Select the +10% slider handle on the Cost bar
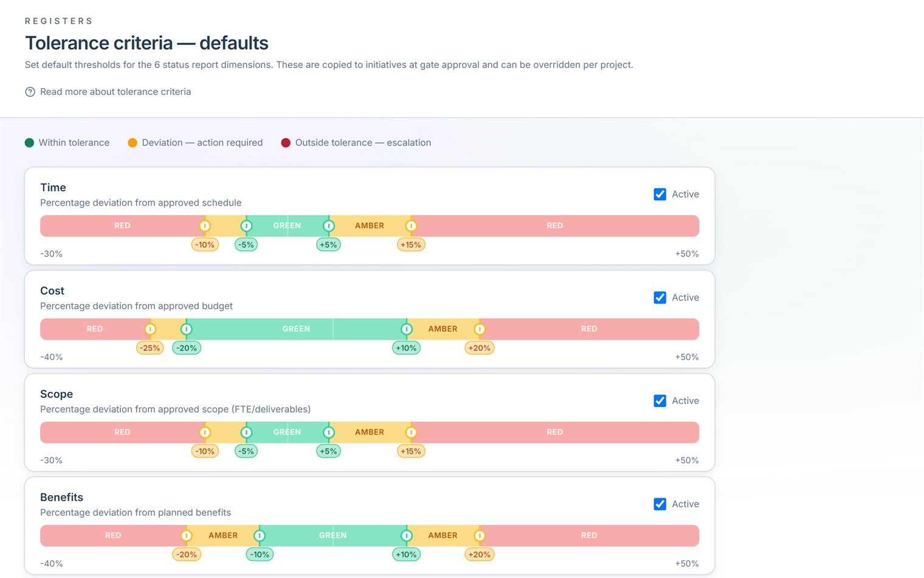924x578 pixels. pos(407,329)
